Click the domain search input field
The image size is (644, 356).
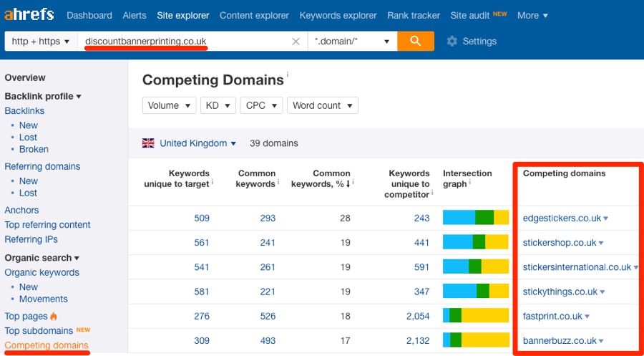point(186,42)
